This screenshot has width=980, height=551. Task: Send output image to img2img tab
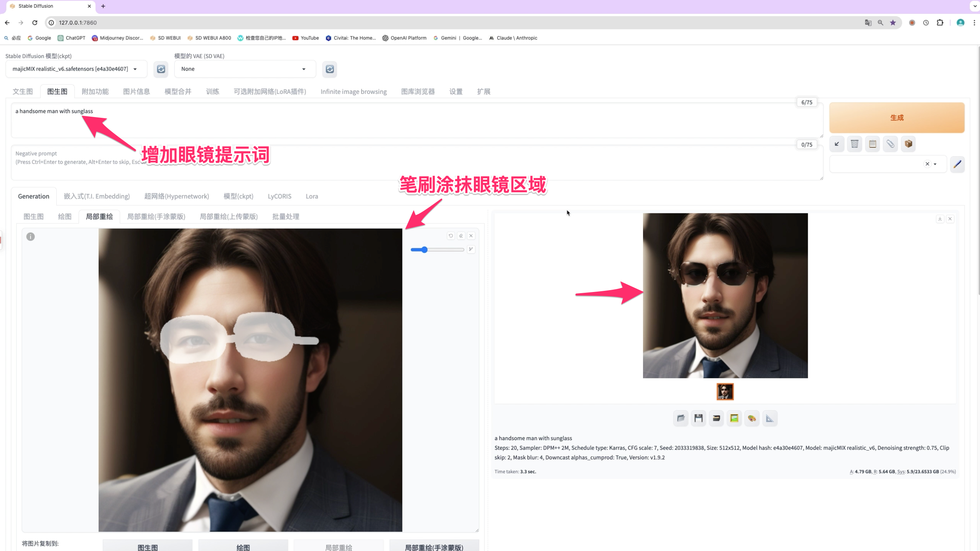(x=734, y=418)
